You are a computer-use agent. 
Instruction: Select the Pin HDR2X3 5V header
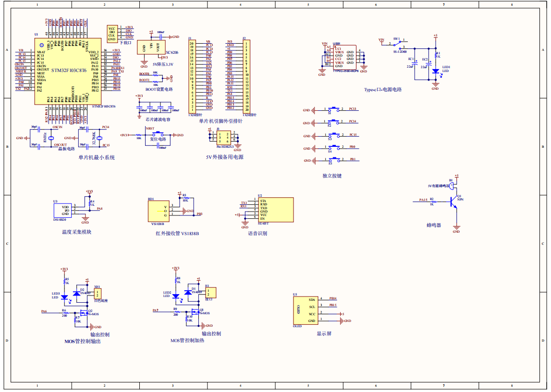pyautogui.click(x=224, y=138)
